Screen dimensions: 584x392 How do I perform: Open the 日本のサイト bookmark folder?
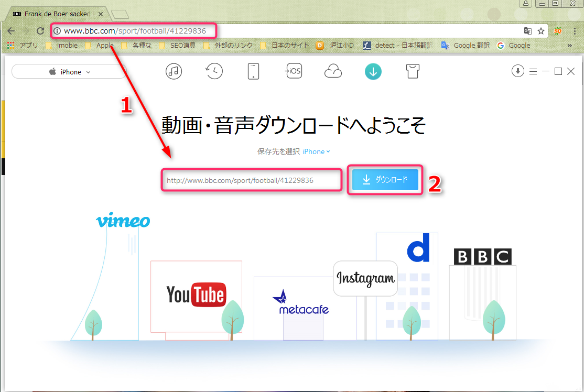285,46
